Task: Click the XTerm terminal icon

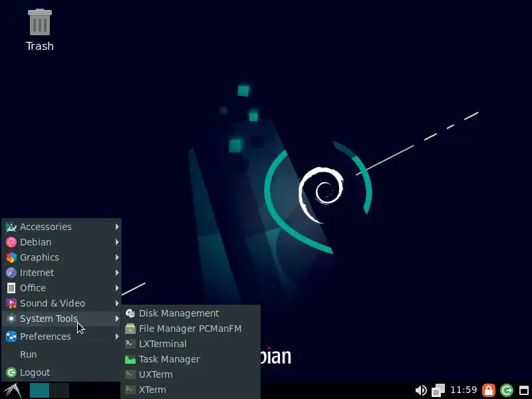Action: click(130, 390)
